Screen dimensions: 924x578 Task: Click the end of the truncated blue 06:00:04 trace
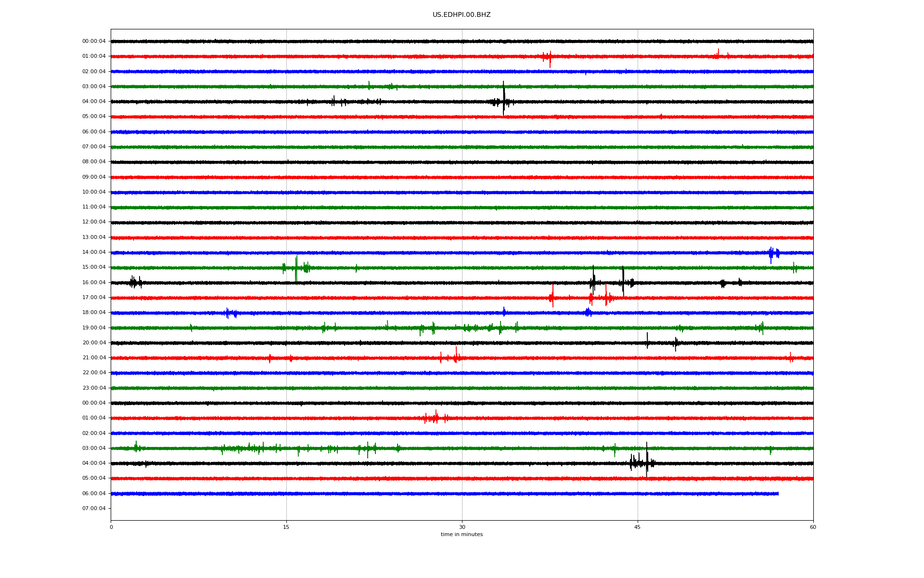click(x=777, y=493)
